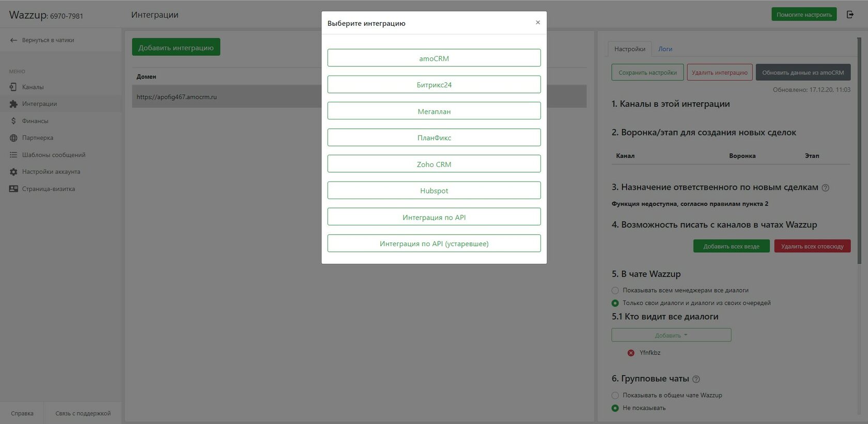
Task: Click help icon next to Групповые чаты
Action: [x=696, y=379]
